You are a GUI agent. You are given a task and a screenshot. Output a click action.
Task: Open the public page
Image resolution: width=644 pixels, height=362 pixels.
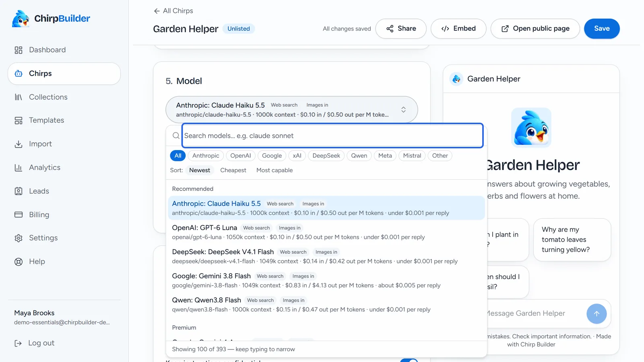(x=535, y=29)
